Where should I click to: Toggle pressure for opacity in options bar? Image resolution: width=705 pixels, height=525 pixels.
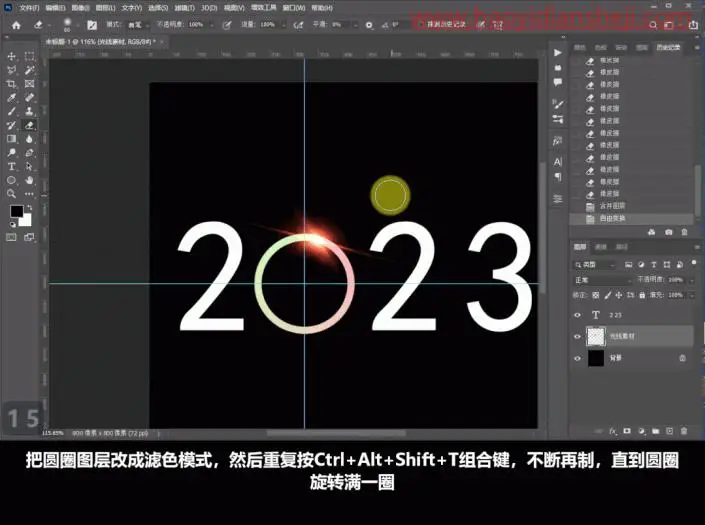click(x=227, y=25)
